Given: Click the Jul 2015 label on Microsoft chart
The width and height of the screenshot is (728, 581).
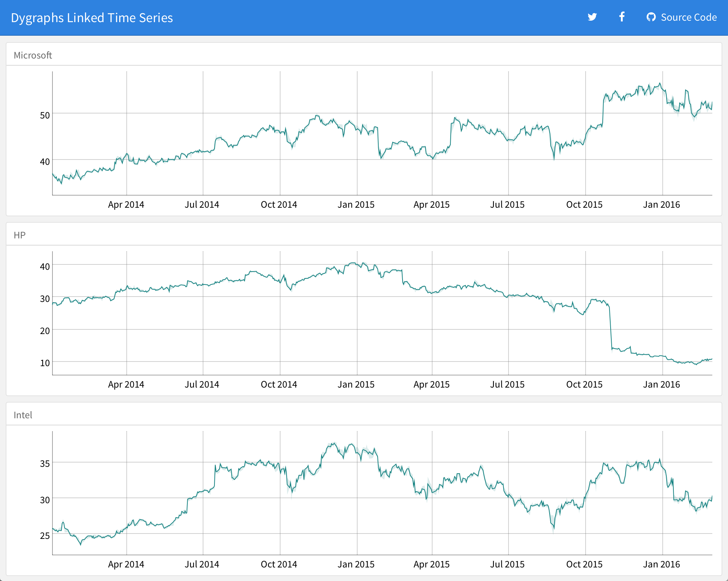Looking at the screenshot, I should click(507, 204).
